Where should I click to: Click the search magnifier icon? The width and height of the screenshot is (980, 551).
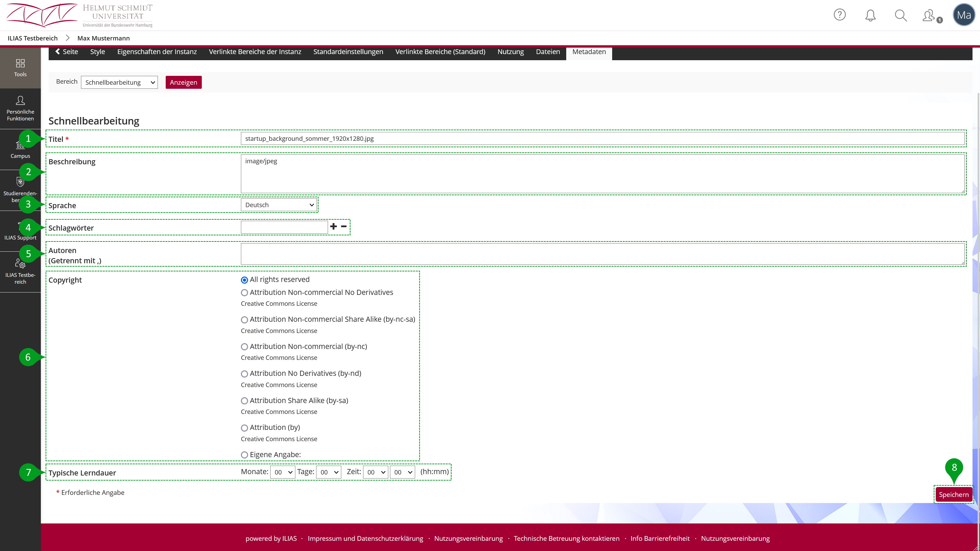coord(901,15)
